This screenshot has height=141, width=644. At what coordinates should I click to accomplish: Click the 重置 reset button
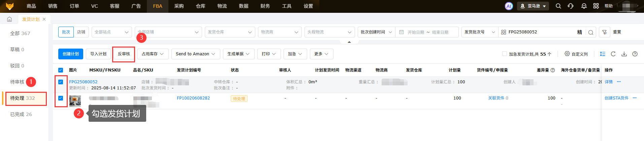point(617,32)
